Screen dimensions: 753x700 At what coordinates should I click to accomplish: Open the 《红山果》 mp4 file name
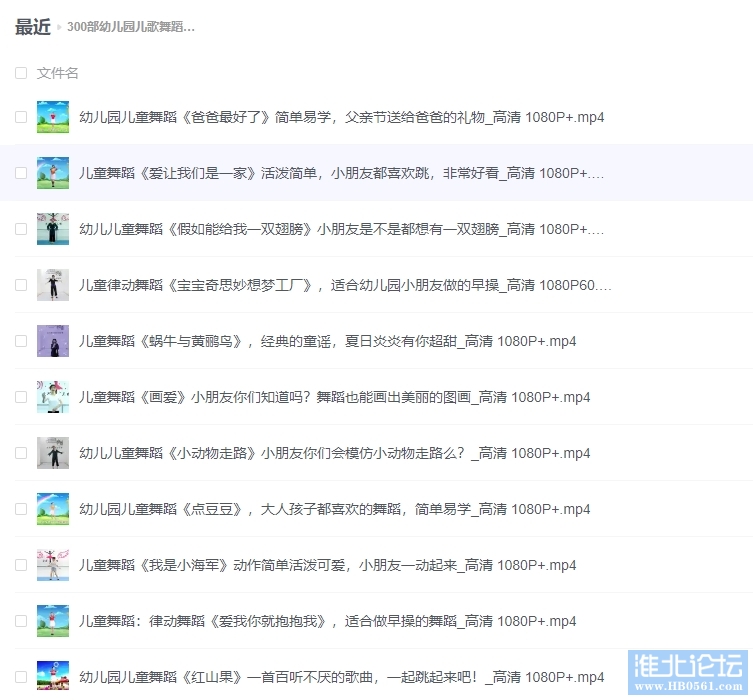[x=341, y=677]
